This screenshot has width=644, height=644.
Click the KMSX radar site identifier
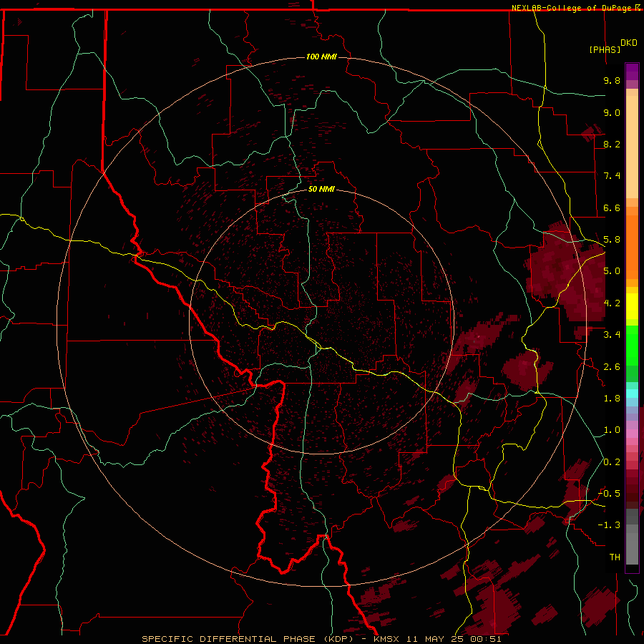[x=386, y=639]
